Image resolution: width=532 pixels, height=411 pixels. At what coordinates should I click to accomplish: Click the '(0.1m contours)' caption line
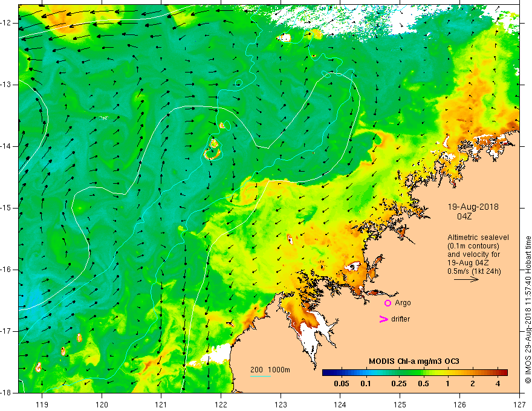click(473, 246)
